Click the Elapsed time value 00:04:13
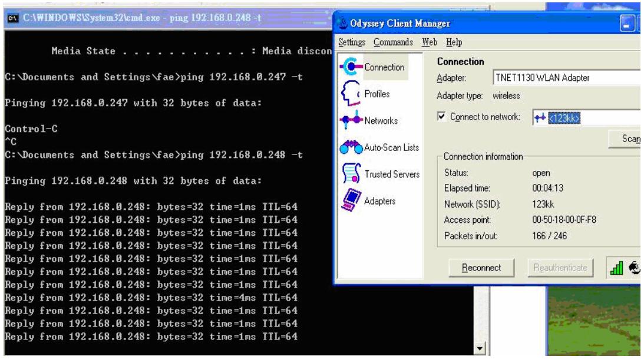 547,188
